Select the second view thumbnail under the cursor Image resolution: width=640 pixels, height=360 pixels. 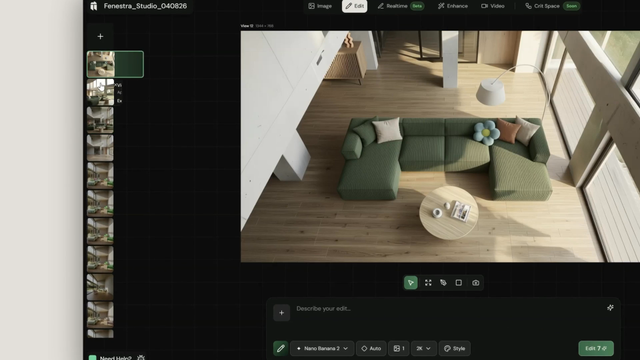[100, 92]
